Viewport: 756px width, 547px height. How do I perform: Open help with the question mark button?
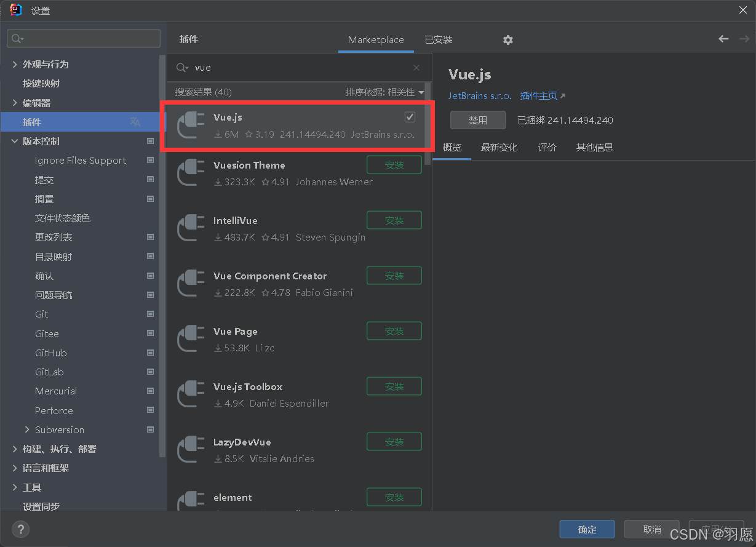tap(20, 529)
